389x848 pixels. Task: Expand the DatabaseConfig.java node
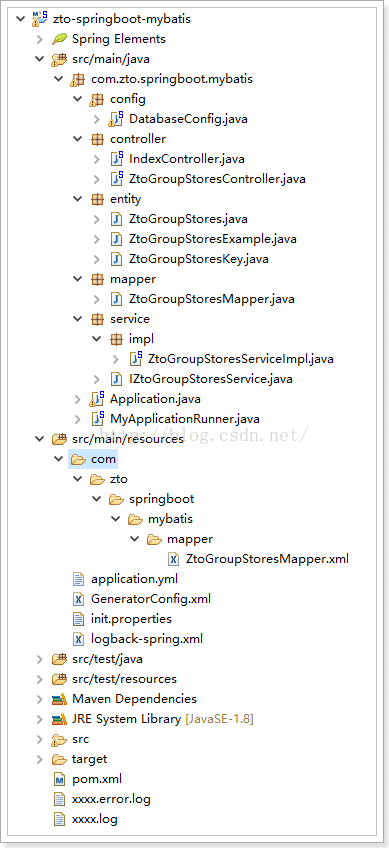(x=97, y=119)
